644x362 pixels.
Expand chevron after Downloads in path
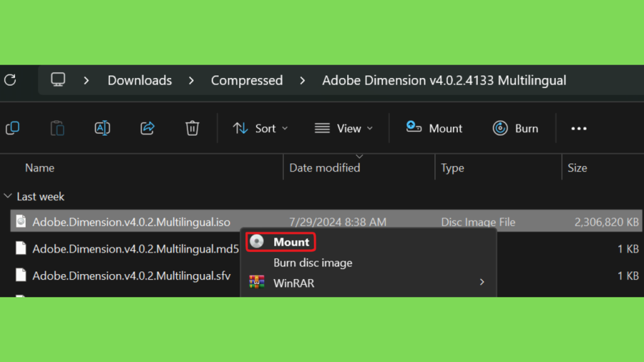coord(191,80)
